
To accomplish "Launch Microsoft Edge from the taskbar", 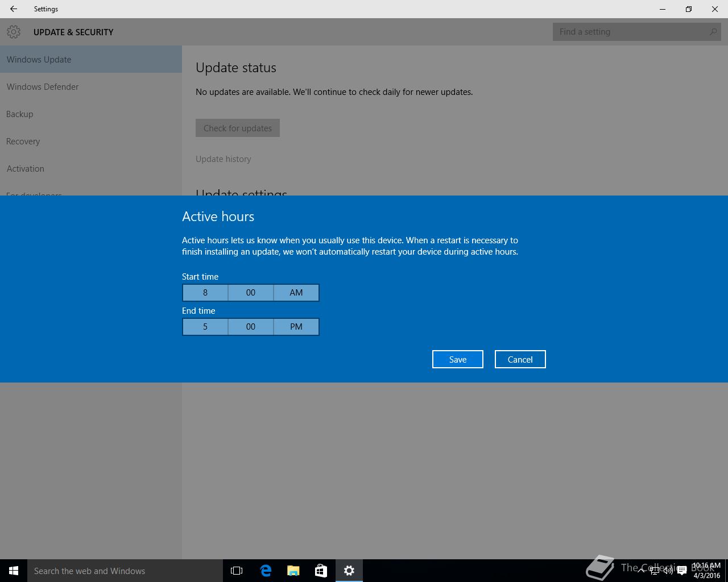I will (266, 571).
